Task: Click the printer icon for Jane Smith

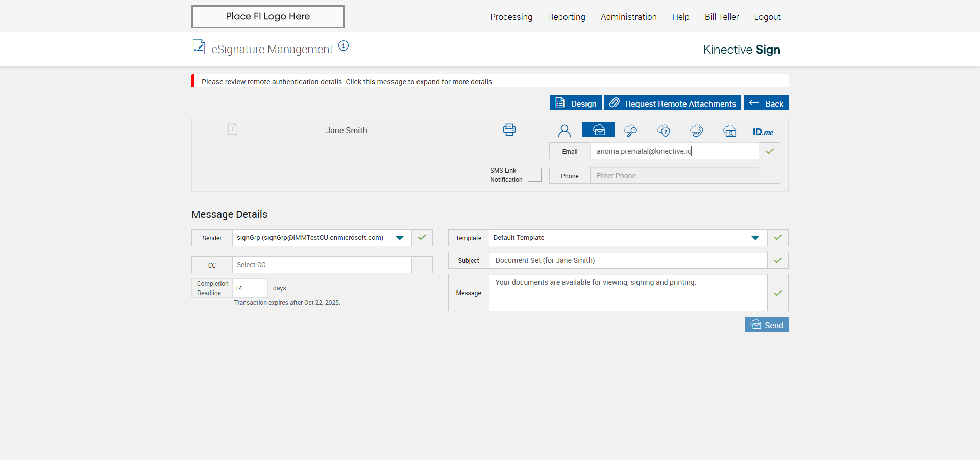Action: [509, 130]
